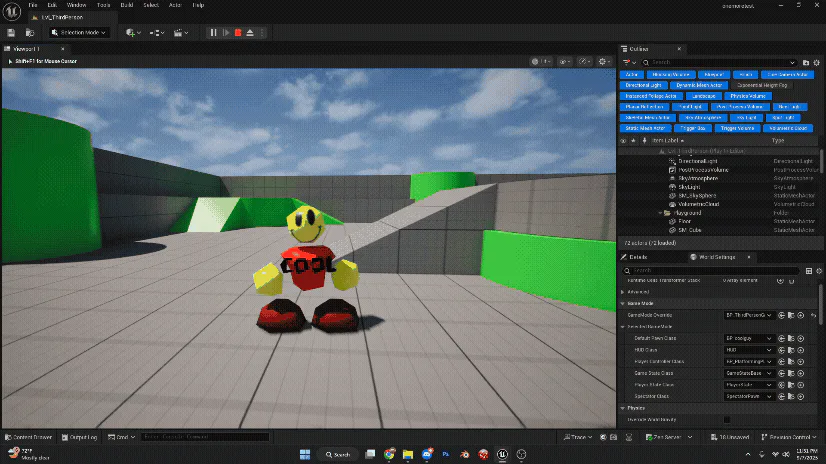Toggle the Trigger Volume filter chip
The width and height of the screenshot is (826, 464).
tap(738, 129)
